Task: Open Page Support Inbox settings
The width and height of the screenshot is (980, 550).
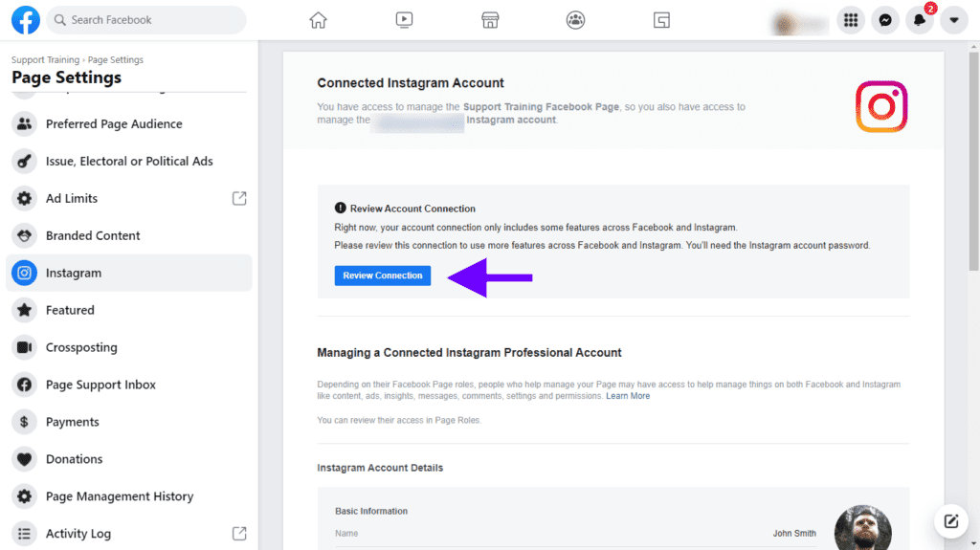Action: click(100, 385)
